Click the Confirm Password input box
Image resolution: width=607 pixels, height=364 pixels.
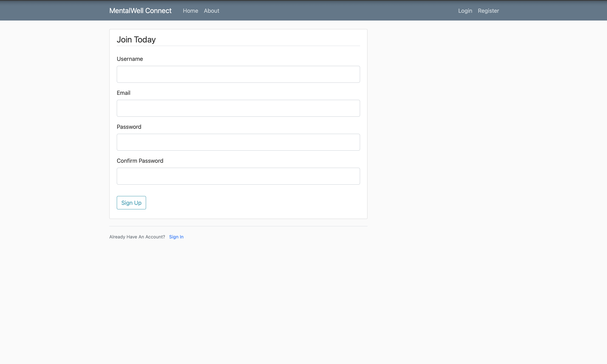238,176
